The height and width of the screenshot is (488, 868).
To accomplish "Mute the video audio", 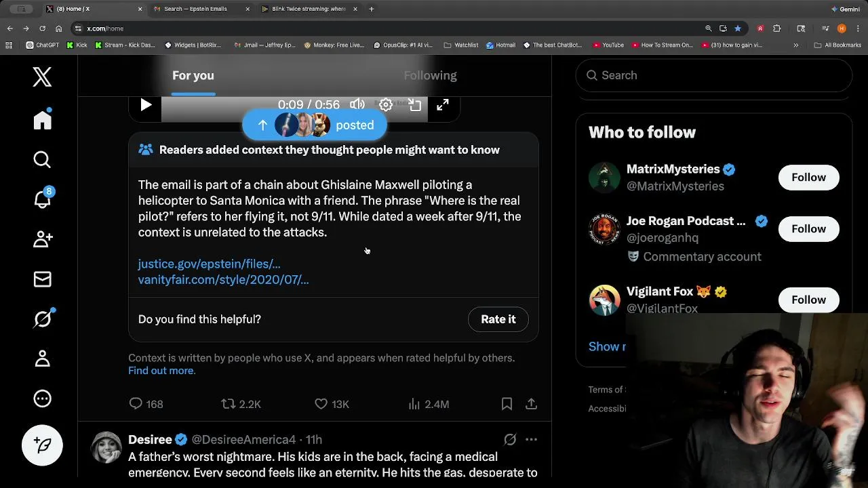I will click(357, 105).
